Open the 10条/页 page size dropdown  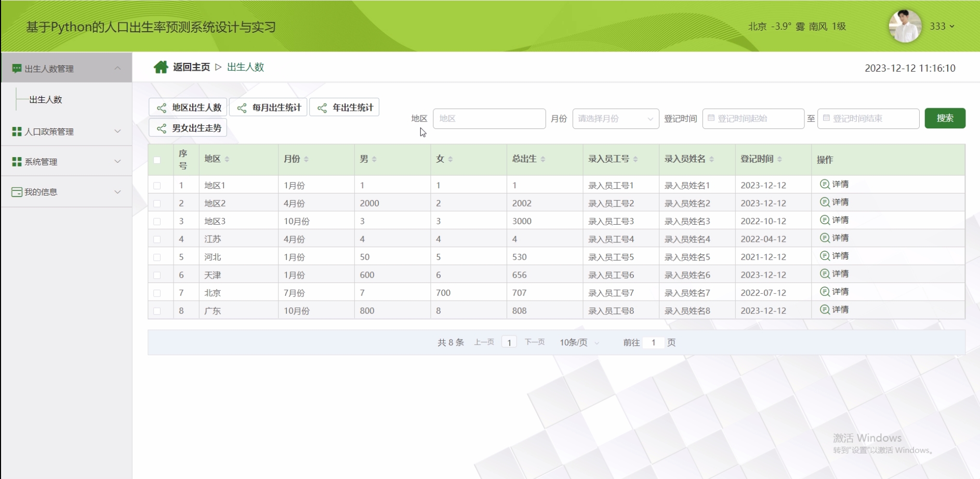[579, 342]
